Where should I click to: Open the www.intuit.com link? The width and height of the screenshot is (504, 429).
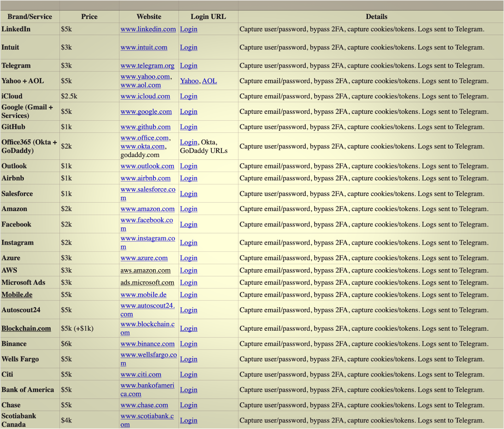tap(144, 47)
